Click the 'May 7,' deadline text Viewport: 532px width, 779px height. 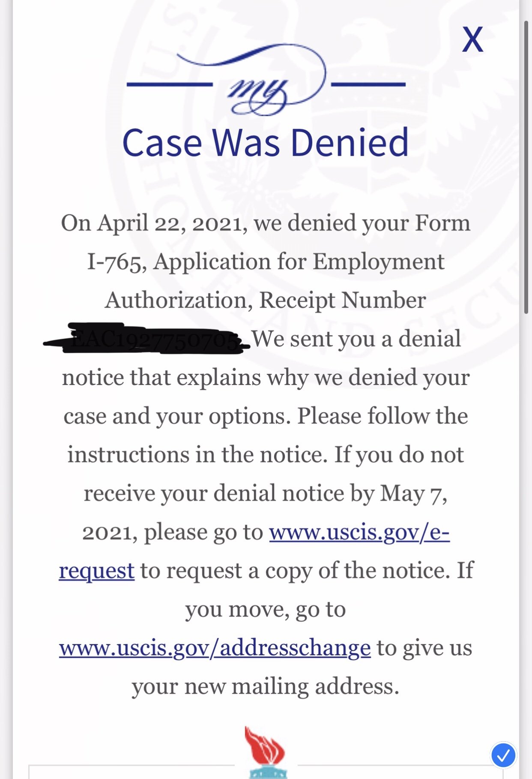(414, 494)
